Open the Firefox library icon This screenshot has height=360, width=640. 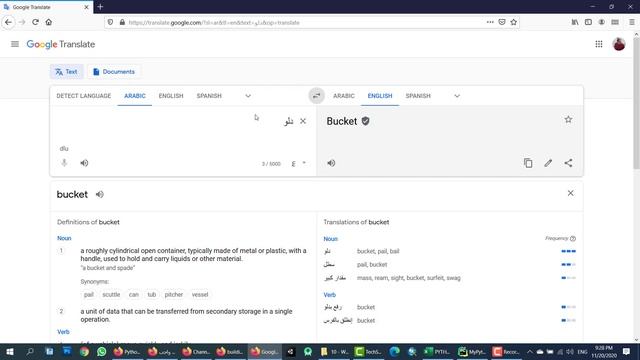[575, 22]
